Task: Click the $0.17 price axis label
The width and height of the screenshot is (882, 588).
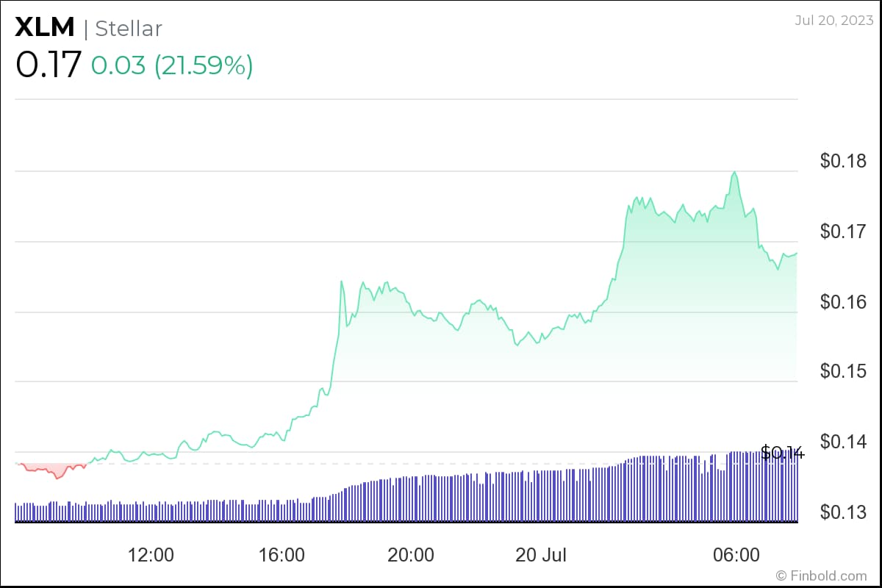Action: (845, 232)
